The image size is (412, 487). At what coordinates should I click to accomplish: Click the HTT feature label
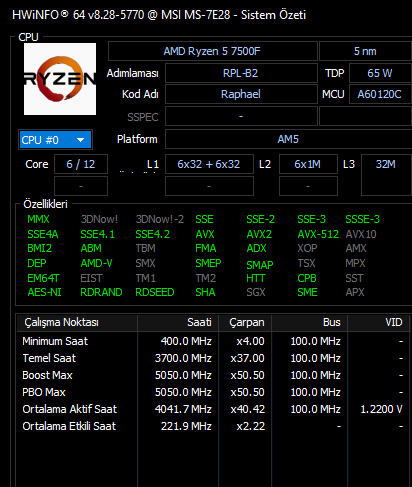[256, 278]
